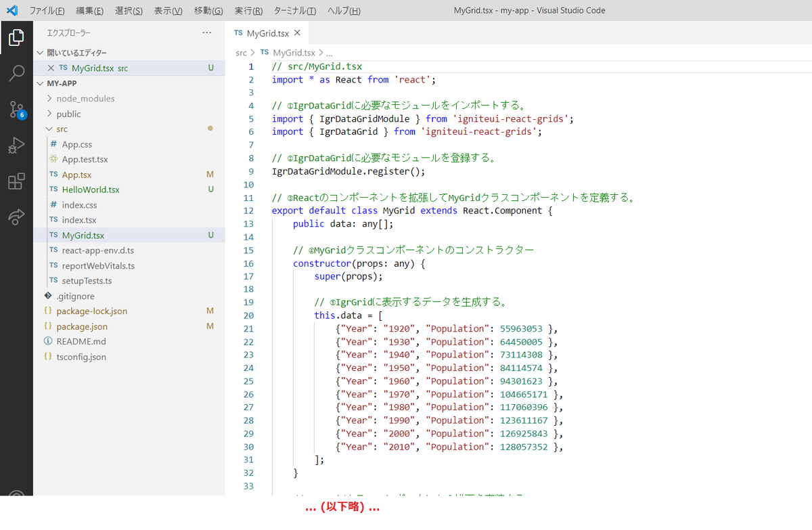Open the Explorer more actions (...) menu

tap(206, 32)
